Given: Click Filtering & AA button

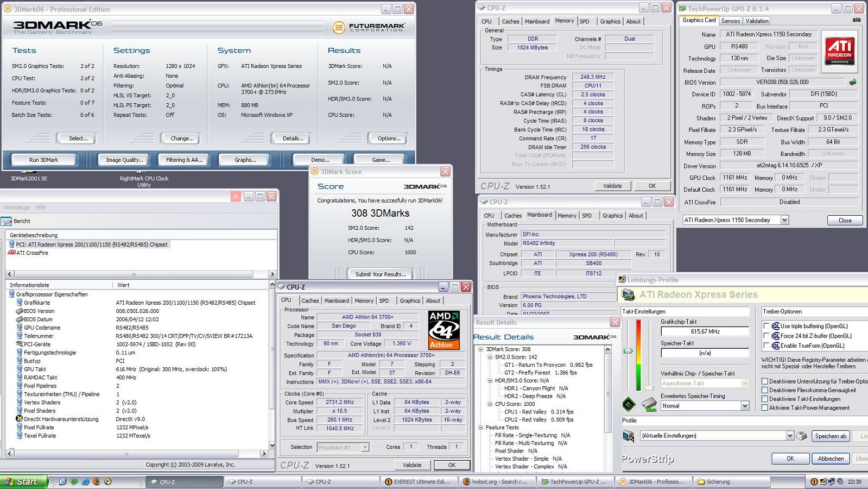Looking at the screenshot, I should 184,160.
